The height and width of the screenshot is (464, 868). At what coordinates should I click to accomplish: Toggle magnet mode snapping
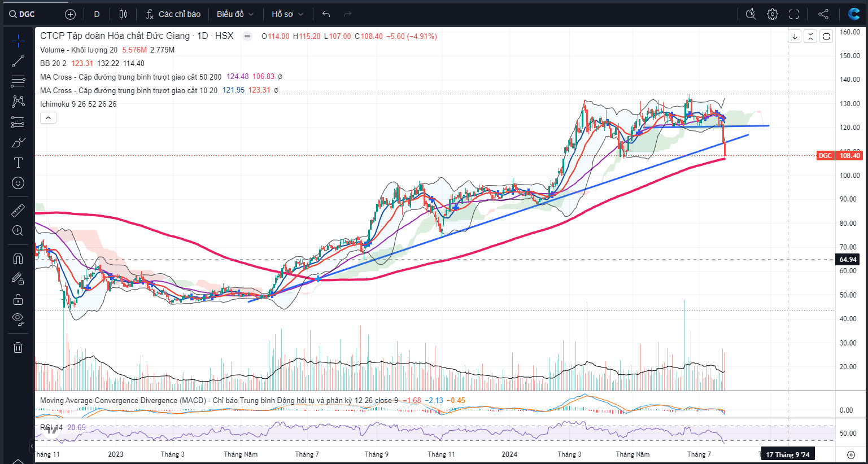18,258
